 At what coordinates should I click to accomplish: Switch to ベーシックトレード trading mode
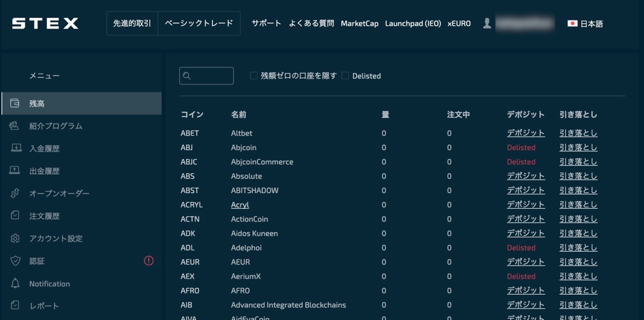pyautogui.click(x=199, y=23)
